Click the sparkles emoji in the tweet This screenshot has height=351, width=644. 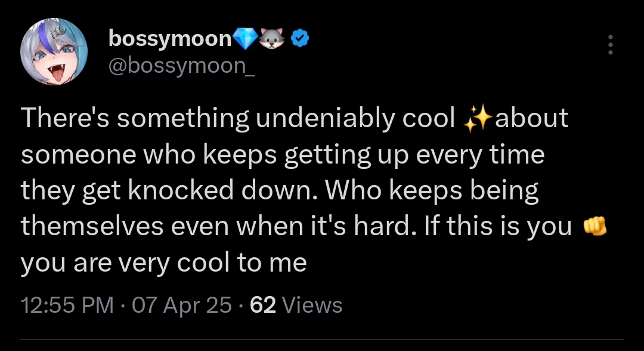(x=476, y=119)
